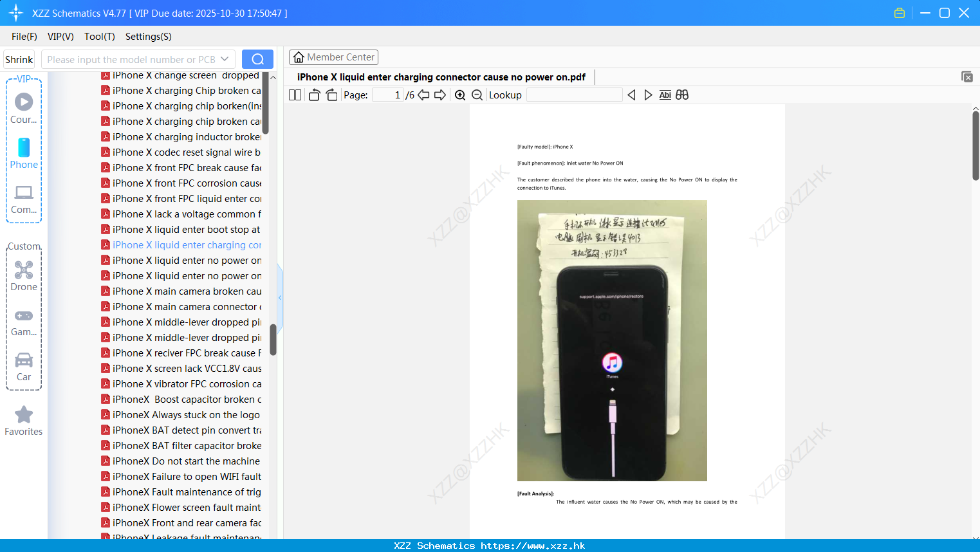The height and width of the screenshot is (552, 980).
Task: Open iPhone X reciver FPC break file
Action: click(181, 353)
